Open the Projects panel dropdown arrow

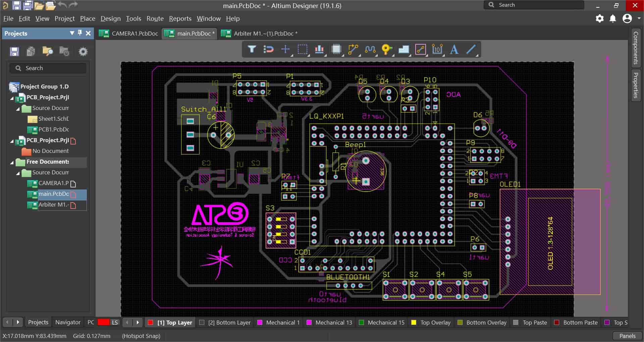coord(72,33)
